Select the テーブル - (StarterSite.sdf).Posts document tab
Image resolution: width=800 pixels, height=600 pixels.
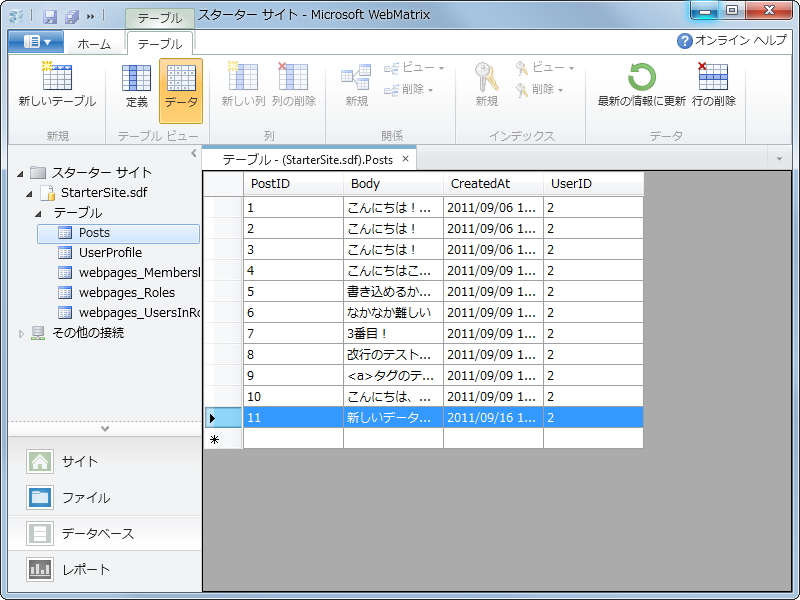pyautogui.click(x=308, y=160)
